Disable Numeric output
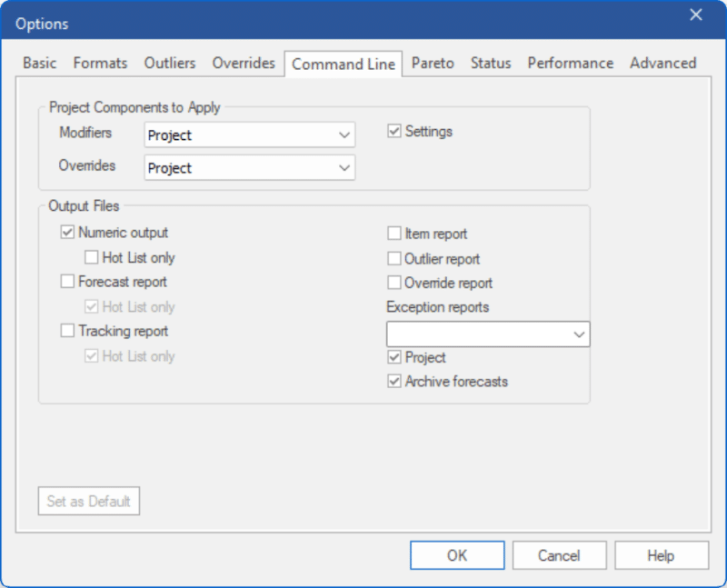Viewport: 727px width, 588px height. 66,232
